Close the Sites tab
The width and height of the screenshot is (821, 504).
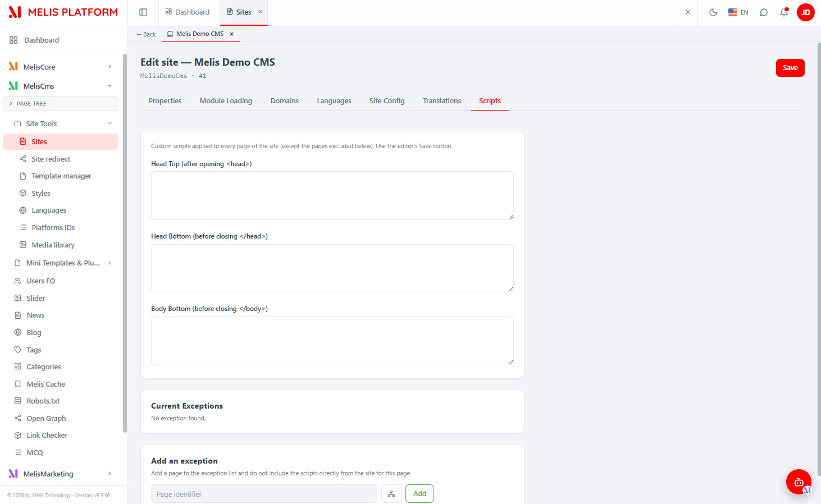pos(260,12)
